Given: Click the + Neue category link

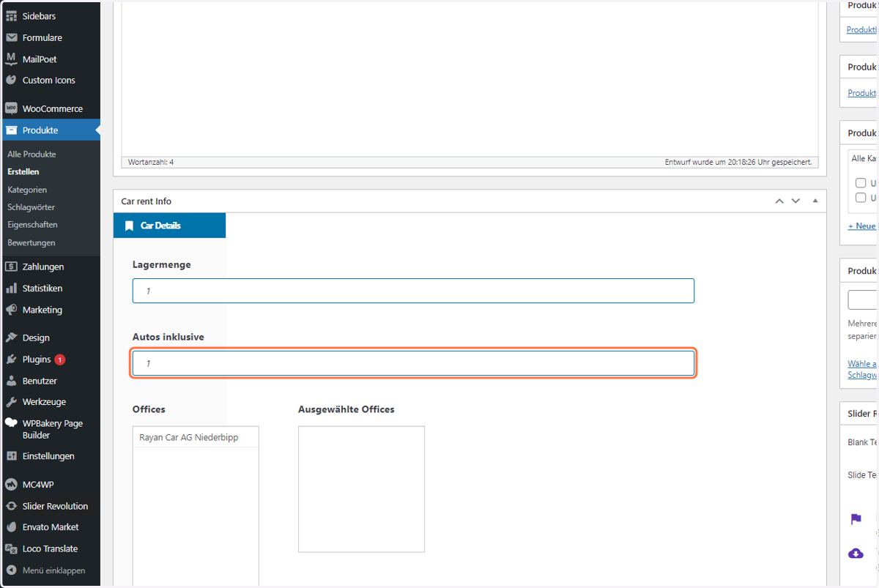Looking at the screenshot, I should click(x=862, y=226).
